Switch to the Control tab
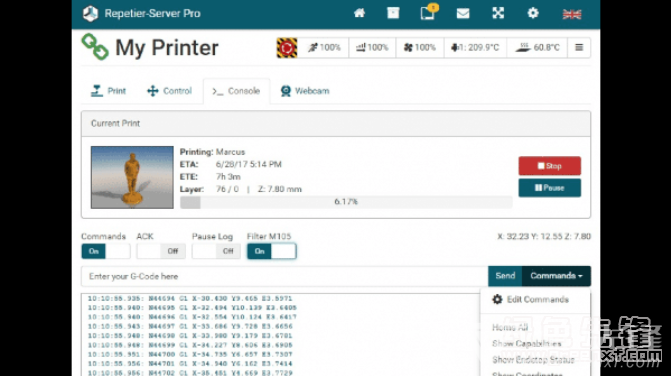 tap(169, 91)
